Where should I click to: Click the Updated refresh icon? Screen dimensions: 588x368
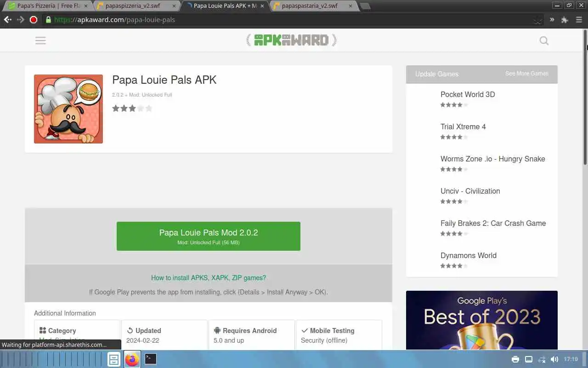(130, 330)
